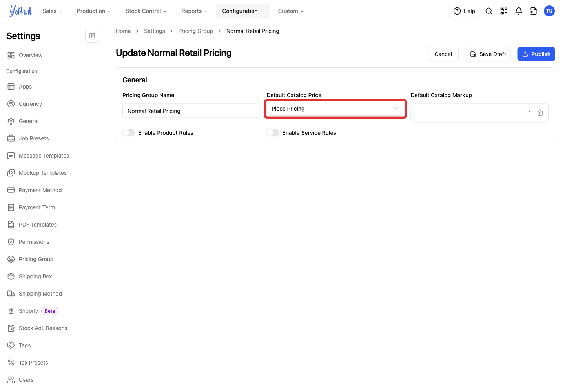Go to Pricing Group in sidebar

(36, 259)
